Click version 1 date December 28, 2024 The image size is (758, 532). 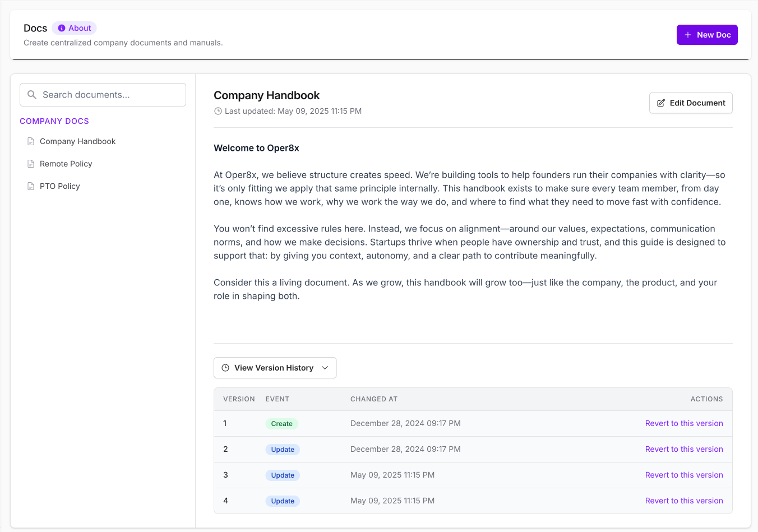405,423
